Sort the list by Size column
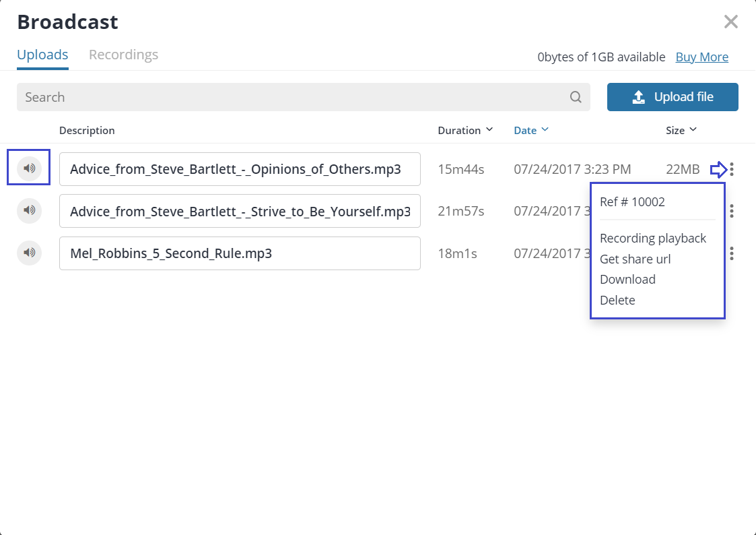 [681, 130]
